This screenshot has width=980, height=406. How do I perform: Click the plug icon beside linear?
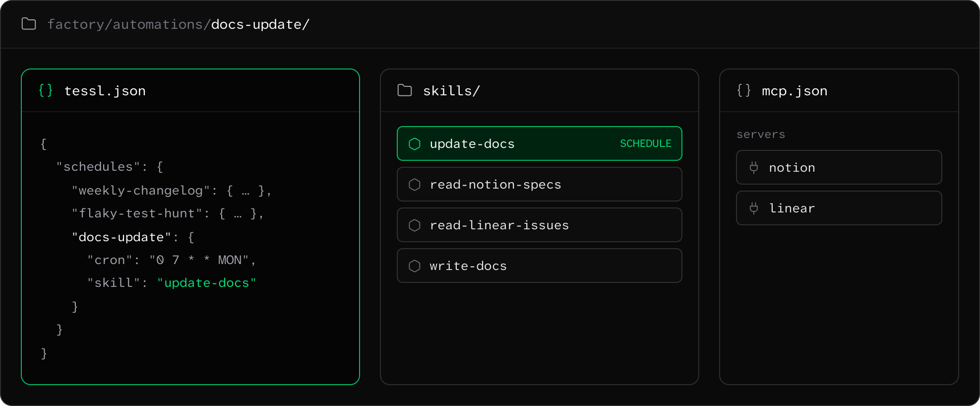click(754, 208)
